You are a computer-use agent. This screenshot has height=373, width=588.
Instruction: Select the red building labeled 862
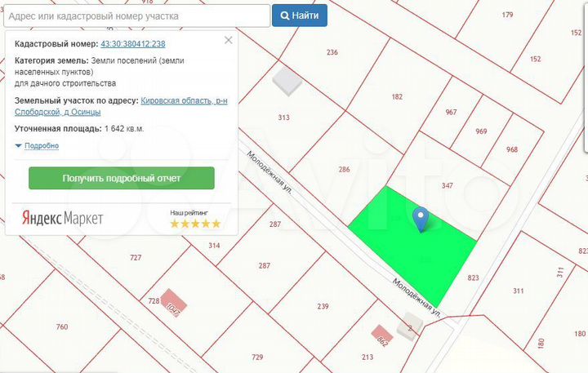[x=382, y=333]
